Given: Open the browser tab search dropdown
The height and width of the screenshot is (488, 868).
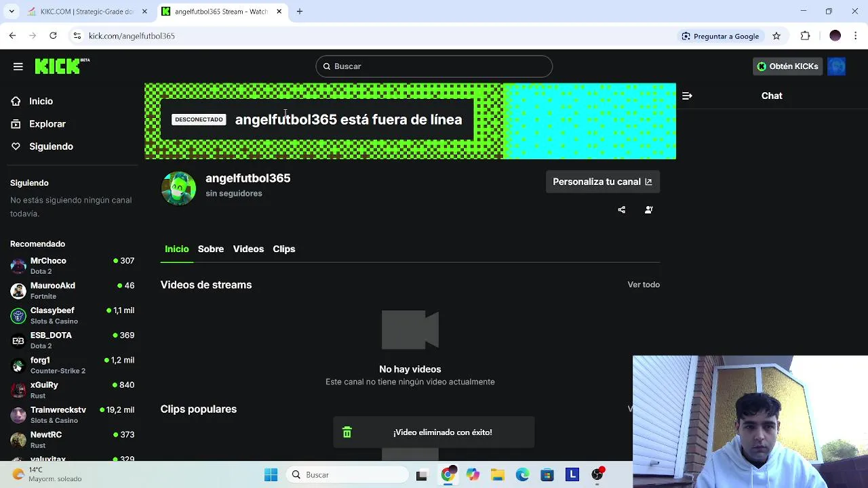Looking at the screenshot, I should click(12, 12).
